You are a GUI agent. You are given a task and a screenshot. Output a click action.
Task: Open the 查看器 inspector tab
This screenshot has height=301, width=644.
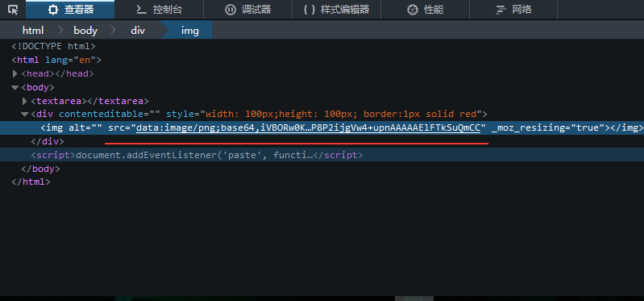(70, 10)
